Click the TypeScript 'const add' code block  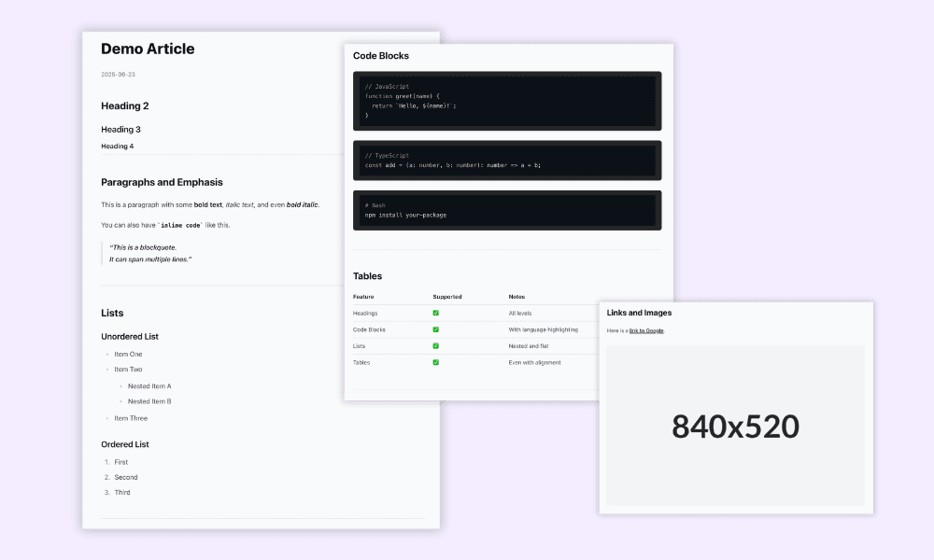coord(507,161)
